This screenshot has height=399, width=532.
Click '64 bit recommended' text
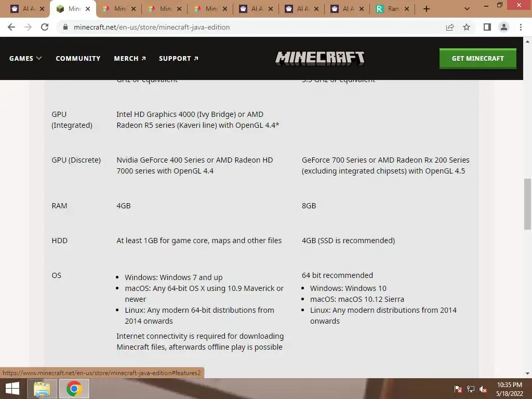point(337,275)
